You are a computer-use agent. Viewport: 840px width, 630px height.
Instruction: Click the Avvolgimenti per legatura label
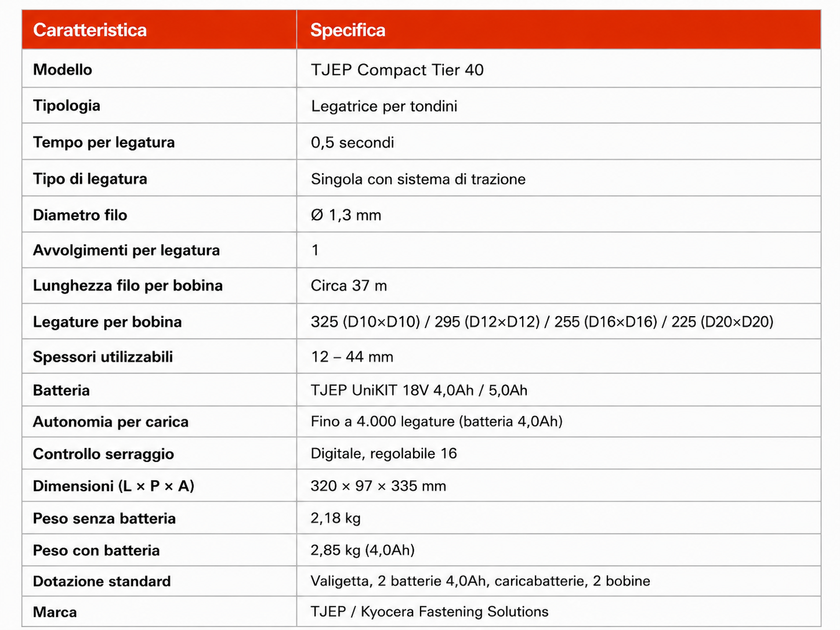tap(126, 251)
